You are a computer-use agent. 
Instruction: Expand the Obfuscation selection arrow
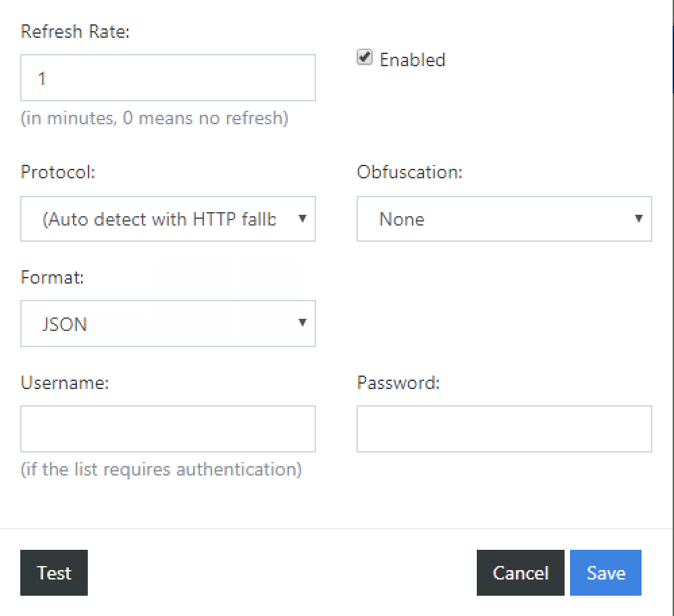pyautogui.click(x=638, y=219)
